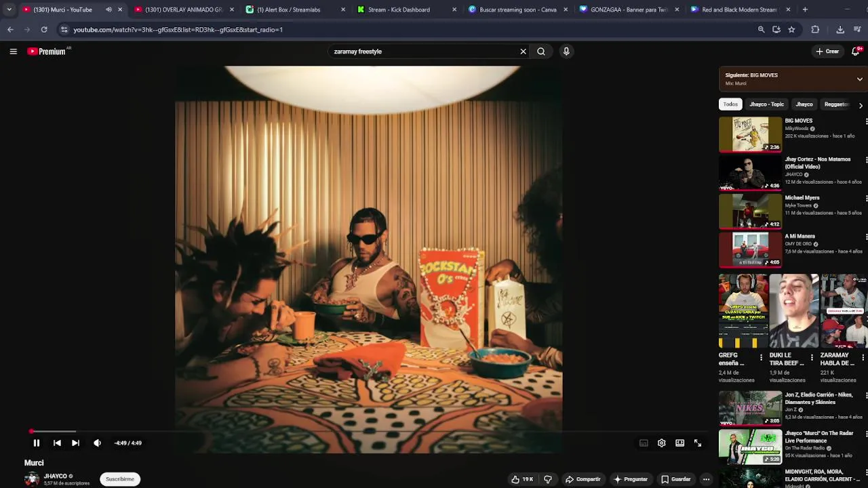Viewport: 868px width, 488px height.
Task: Skip to previous video
Action: (x=57, y=443)
